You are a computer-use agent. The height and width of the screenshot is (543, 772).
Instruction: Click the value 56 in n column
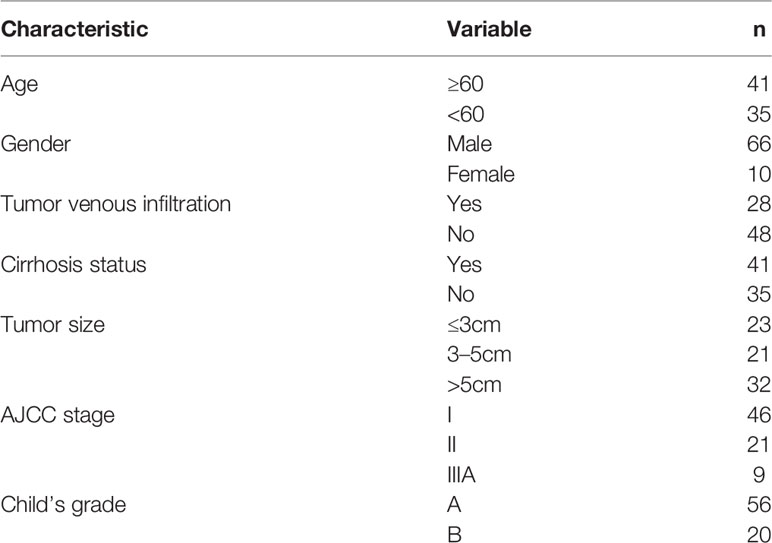click(759, 505)
